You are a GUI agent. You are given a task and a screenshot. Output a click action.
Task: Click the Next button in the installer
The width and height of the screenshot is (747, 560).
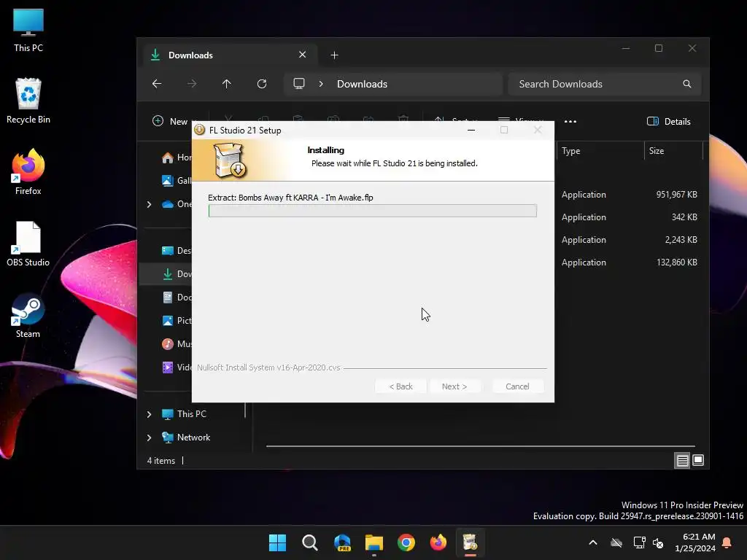(454, 386)
